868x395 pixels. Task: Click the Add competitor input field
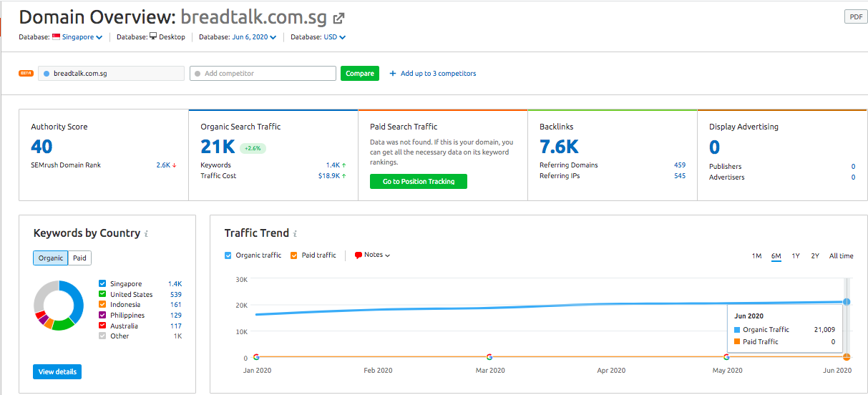tap(263, 73)
